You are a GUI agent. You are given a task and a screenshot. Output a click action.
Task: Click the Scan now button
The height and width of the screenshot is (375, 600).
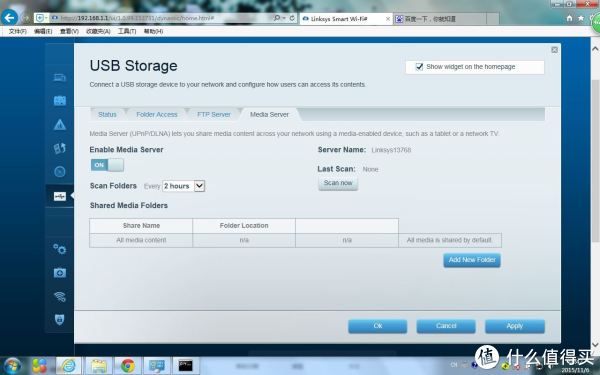[x=338, y=183]
